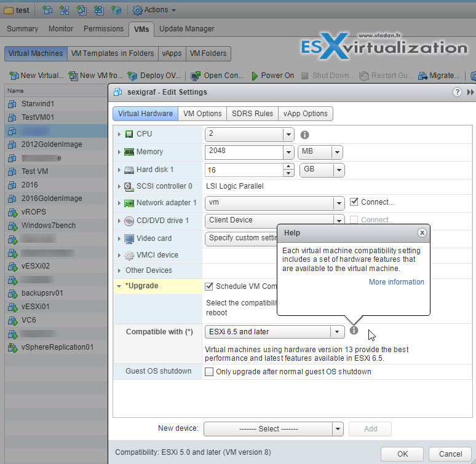This screenshot has height=464, width=476.
Task: Toggle Network adapter 1 Connect checkbox
Action: [354, 202]
